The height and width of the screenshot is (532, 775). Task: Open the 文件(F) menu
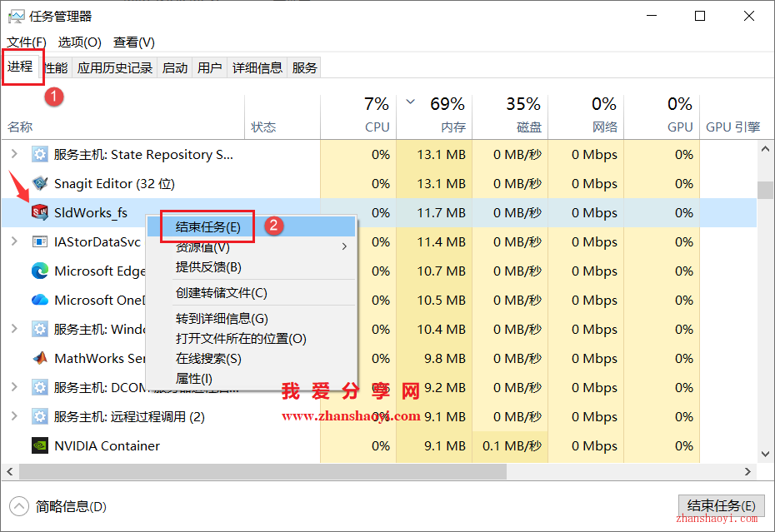click(x=26, y=42)
